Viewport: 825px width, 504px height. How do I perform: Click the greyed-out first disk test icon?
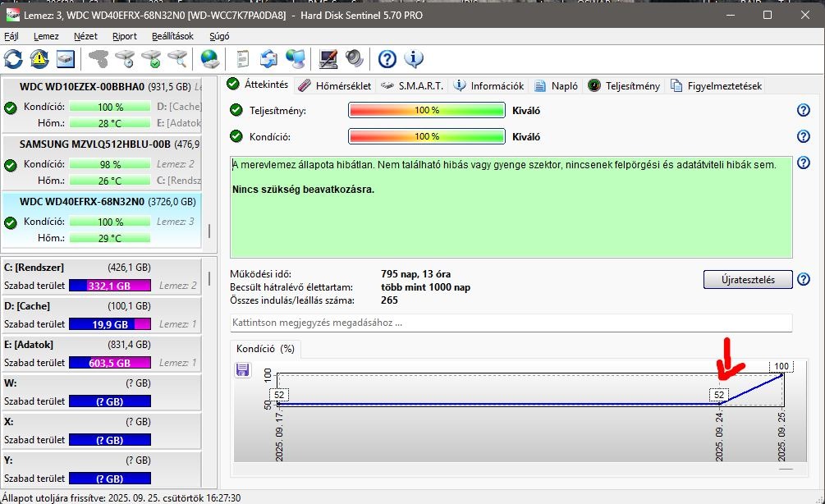pyautogui.click(x=99, y=59)
